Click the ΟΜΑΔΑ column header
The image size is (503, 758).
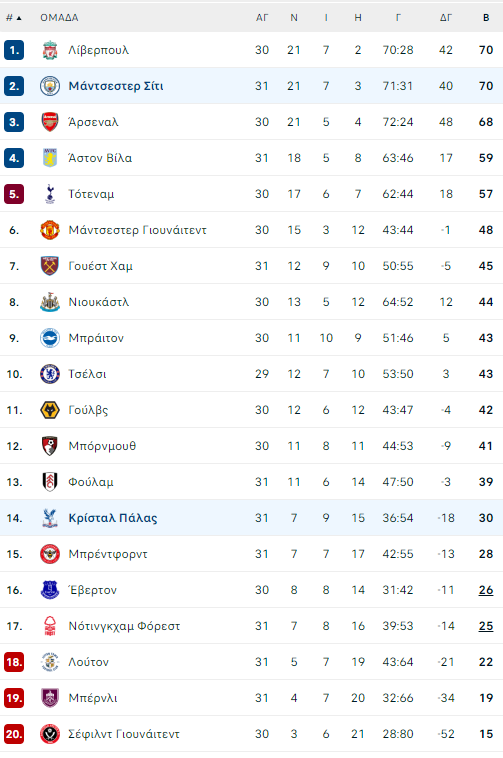(x=59, y=18)
